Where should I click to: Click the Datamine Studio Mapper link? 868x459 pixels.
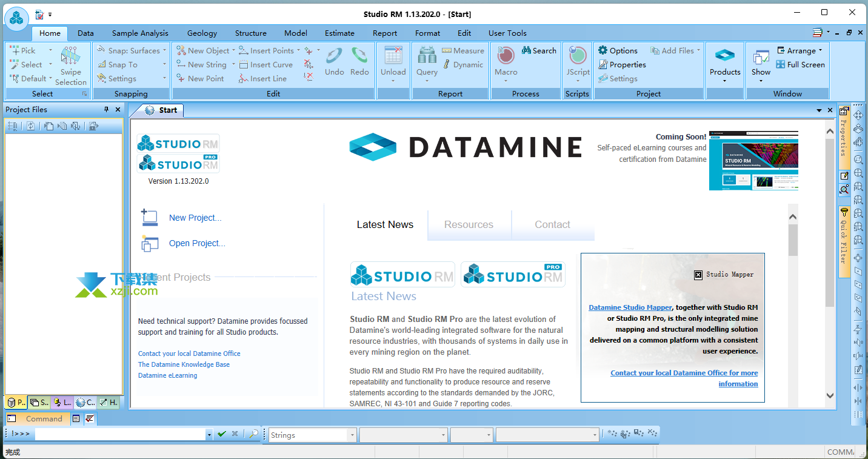coord(630,307)
